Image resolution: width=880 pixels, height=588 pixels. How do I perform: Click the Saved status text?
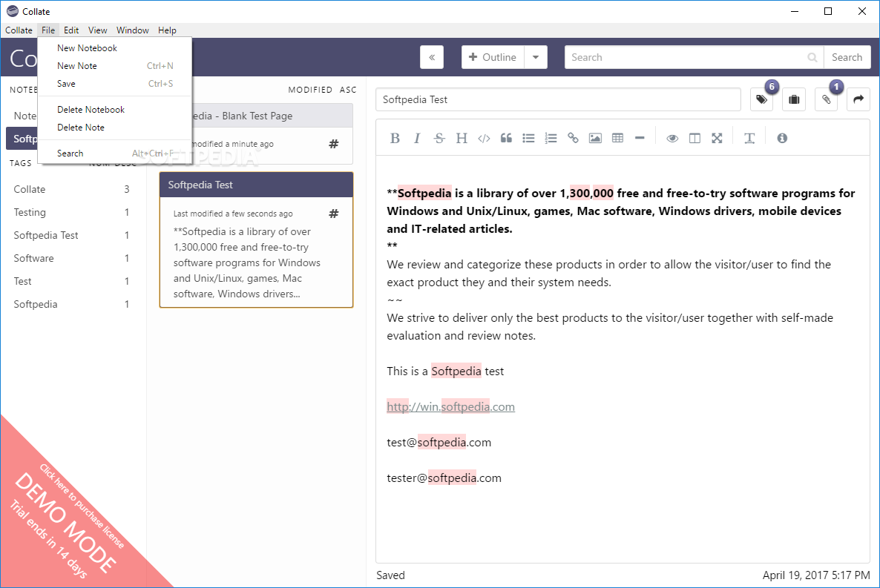[x=390, y=575]
